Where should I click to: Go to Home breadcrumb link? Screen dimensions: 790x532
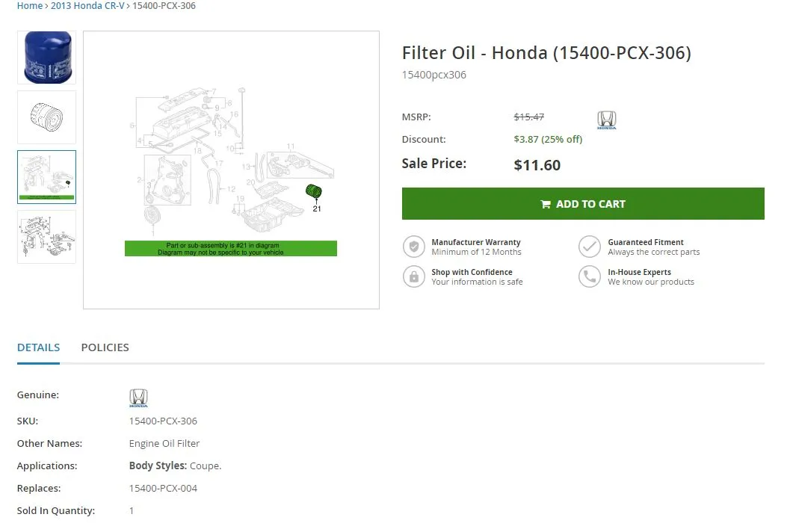point(30,6)
